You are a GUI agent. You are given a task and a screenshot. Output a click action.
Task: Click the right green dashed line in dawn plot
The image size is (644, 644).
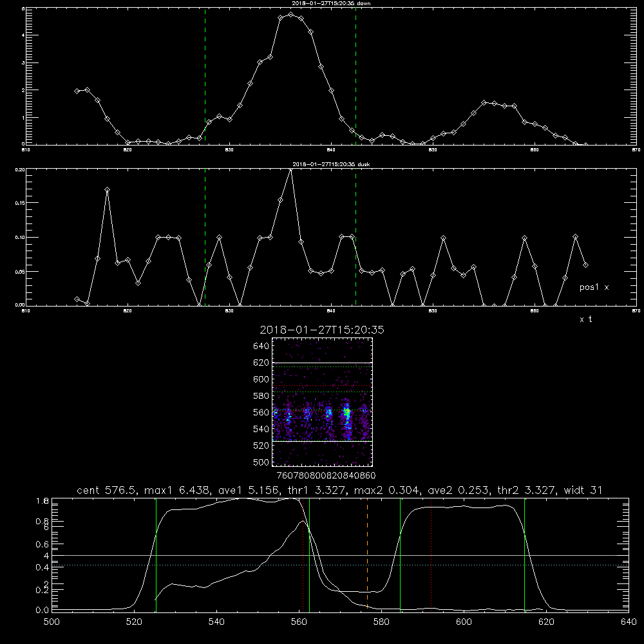(x=355, y=76)
